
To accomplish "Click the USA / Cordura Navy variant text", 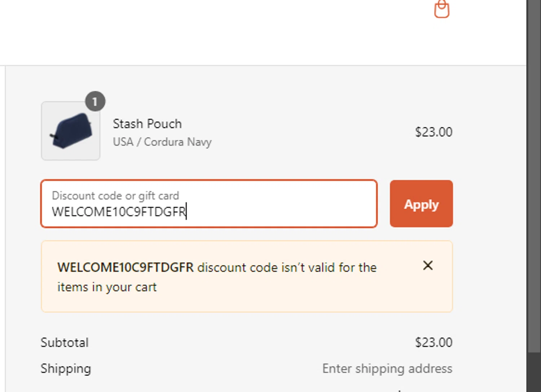I will (x=162, y=142).
